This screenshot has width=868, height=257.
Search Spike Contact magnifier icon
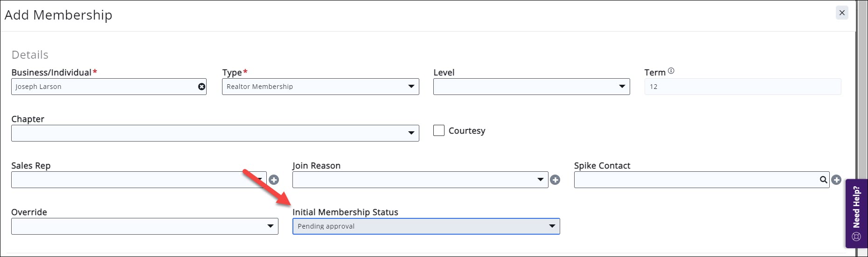(x=824, y=180)
